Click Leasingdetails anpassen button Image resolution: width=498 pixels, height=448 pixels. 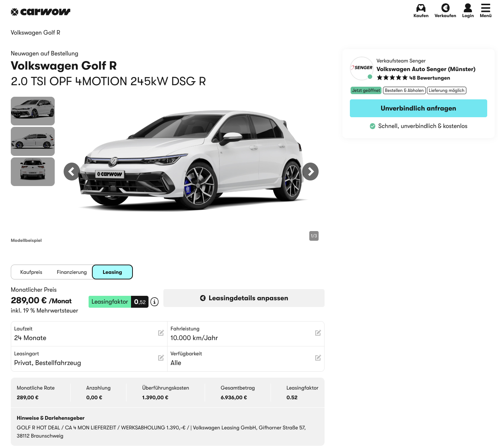244,298
